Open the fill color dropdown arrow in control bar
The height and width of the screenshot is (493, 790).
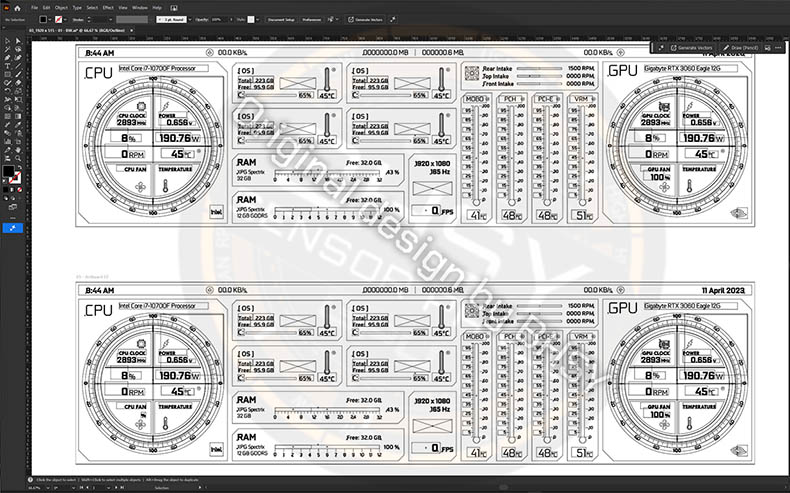coord(49,20)
